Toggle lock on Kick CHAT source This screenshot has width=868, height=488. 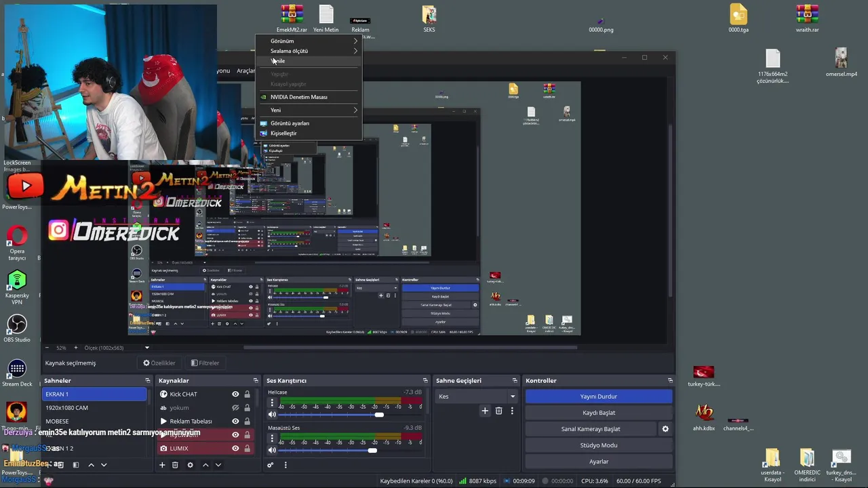click(248, 394)
